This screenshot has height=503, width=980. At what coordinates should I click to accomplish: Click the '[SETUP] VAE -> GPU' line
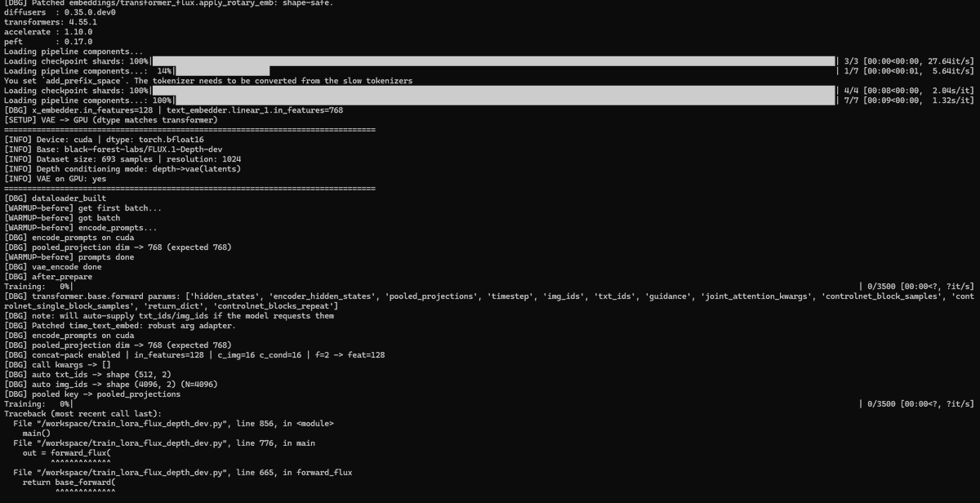(111, 120)
